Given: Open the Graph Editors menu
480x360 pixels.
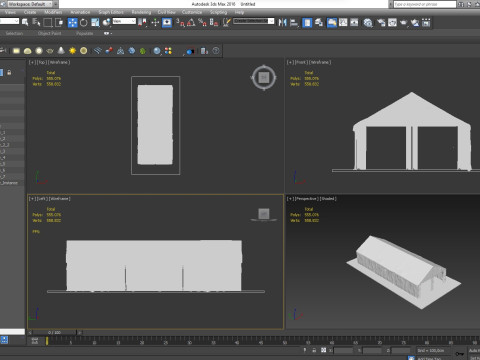Looking at the screenshot, I should 111,12.
